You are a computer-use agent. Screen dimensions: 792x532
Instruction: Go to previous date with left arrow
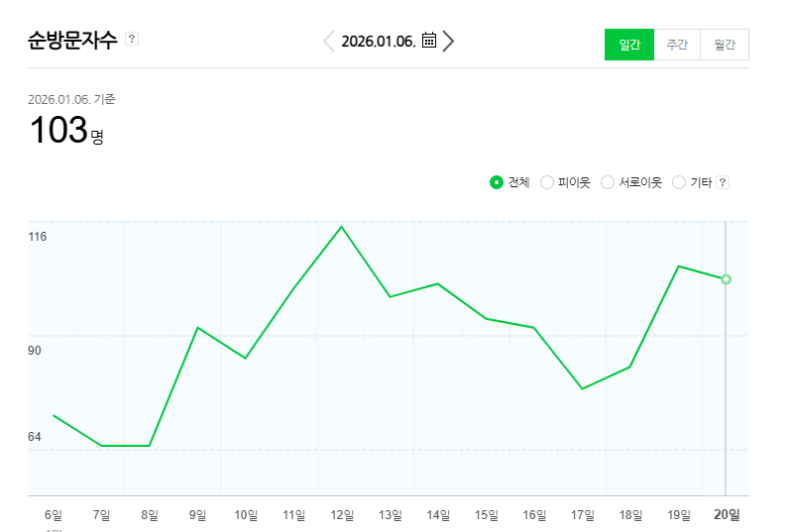tap(329, 41)
